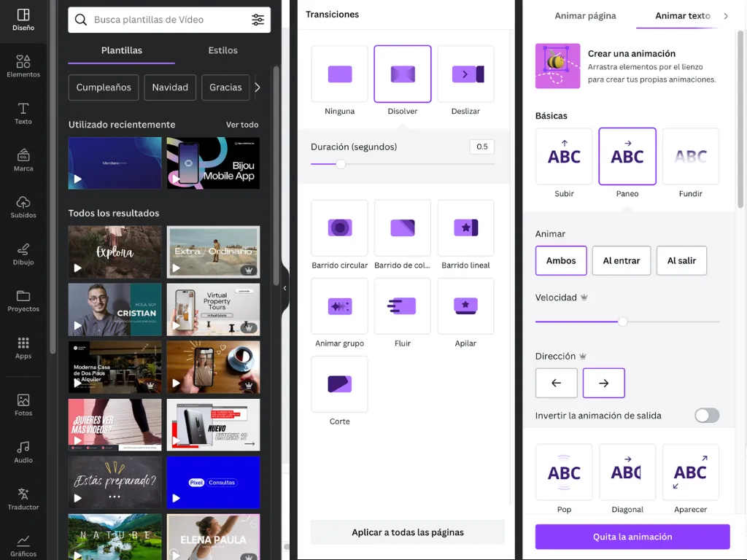Switch to the Animar texto tab
This screenshot has width=747, height=560.
pos(683,16)
